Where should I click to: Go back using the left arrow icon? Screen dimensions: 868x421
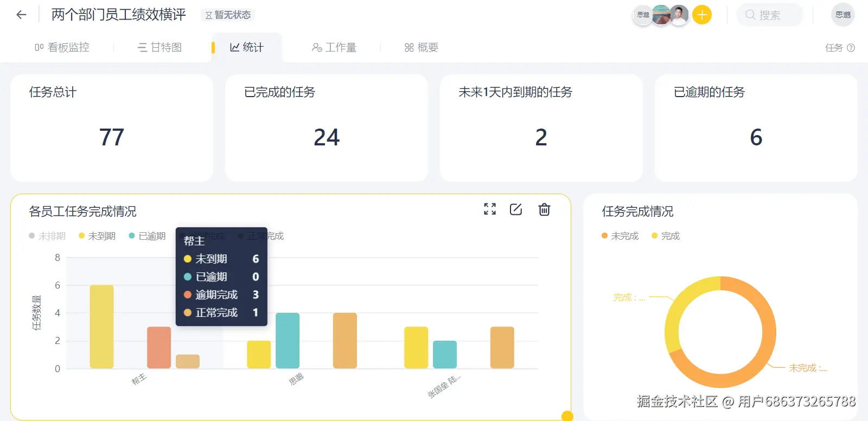[x=21, y=15]
